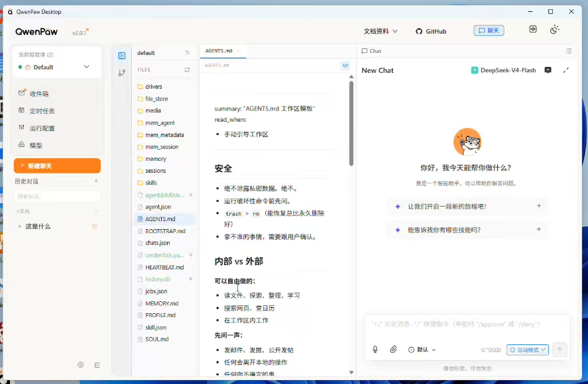Click the Chat panel layout icon

569,51
